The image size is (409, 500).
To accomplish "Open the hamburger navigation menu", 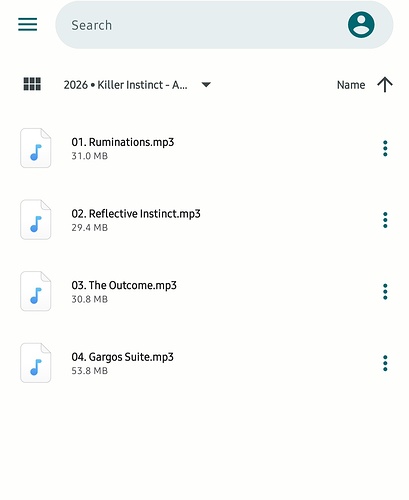I will [x=27, y=24].
